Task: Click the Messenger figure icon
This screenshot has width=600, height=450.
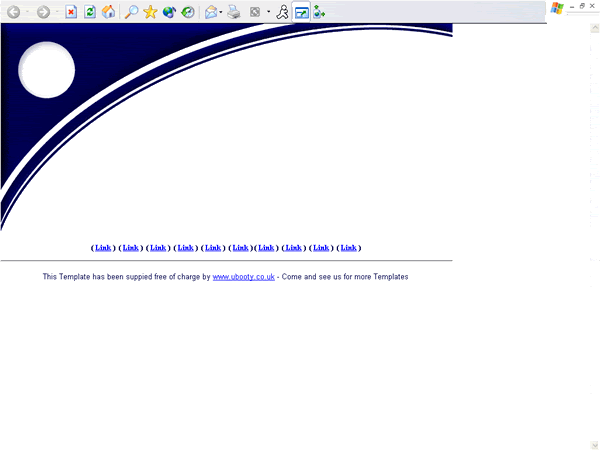Action: coord(283,12)
